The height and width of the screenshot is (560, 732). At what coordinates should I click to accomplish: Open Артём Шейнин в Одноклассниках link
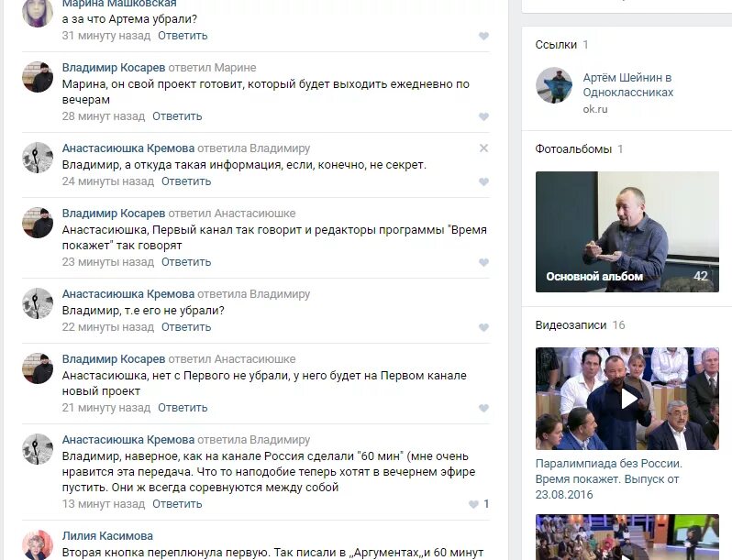(x=628, y=85)
